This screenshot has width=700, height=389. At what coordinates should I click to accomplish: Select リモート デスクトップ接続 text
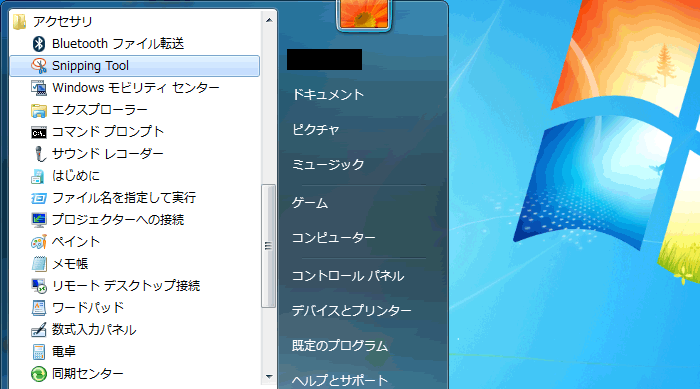pos(126,285)
